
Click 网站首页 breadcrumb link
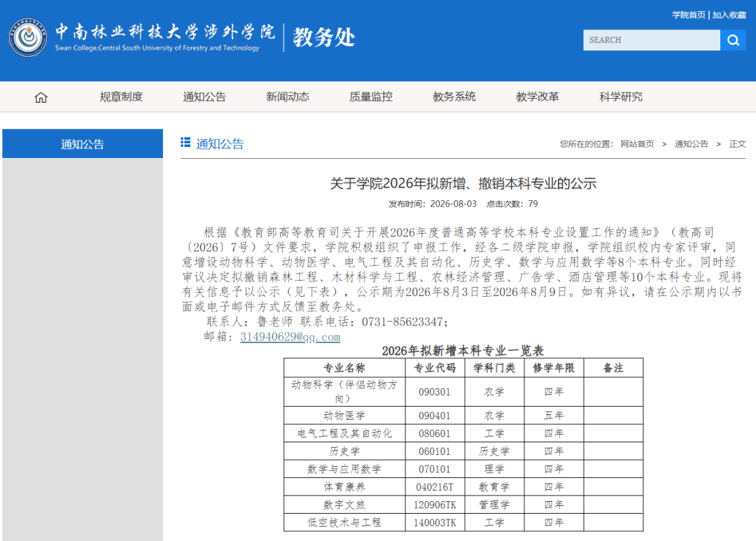point(637,143)
